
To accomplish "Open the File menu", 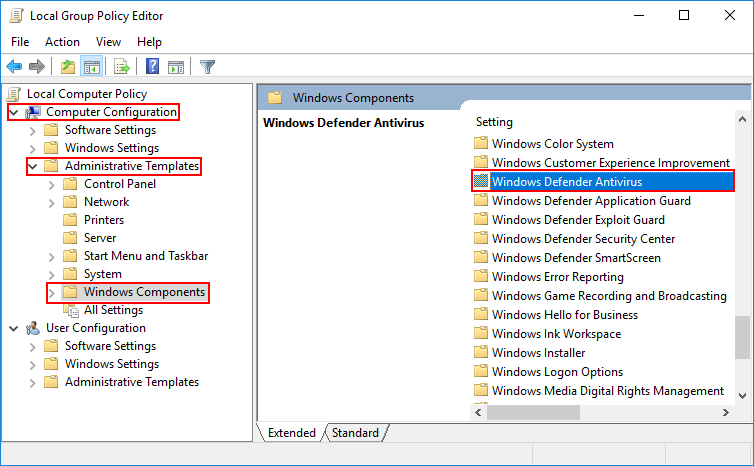I will click(x=20, y=42).
